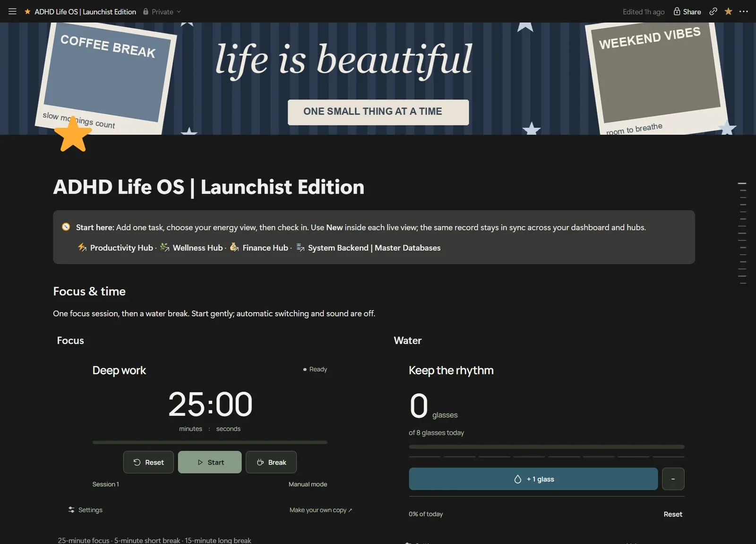Add one glass of water

pyautogui.click(x=533, y=479)
